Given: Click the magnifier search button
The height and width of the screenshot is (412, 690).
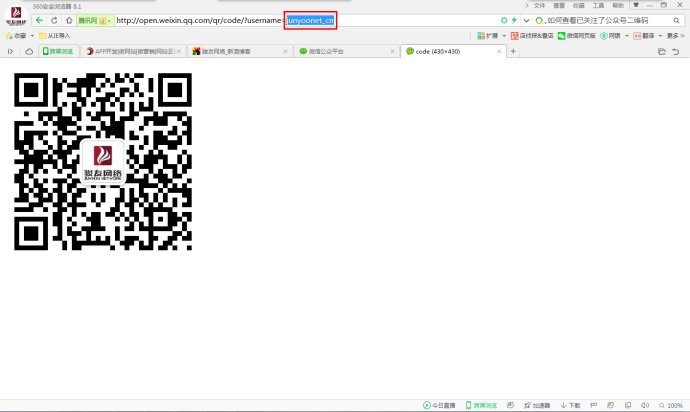Looking at the screenshot, I should tap(676, 20).
